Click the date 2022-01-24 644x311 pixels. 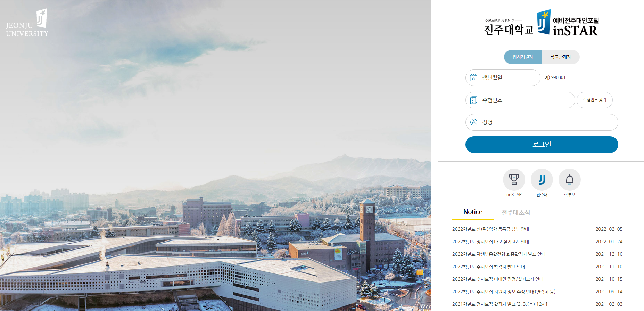(609, 242)
